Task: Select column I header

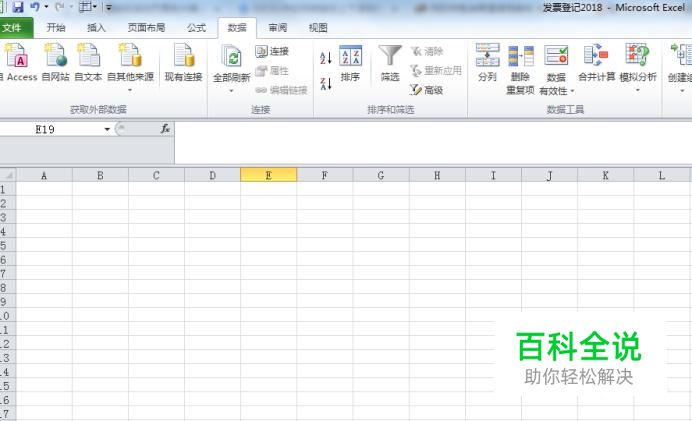Action: 493,175
